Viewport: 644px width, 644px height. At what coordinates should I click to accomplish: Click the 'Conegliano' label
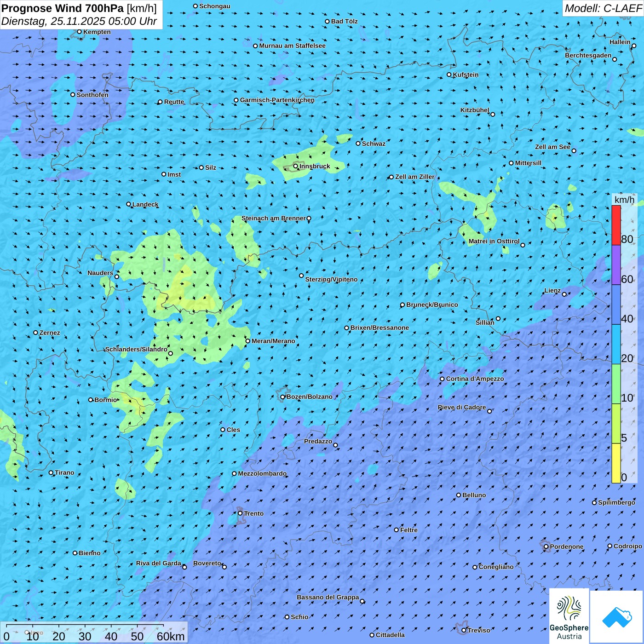496,567
